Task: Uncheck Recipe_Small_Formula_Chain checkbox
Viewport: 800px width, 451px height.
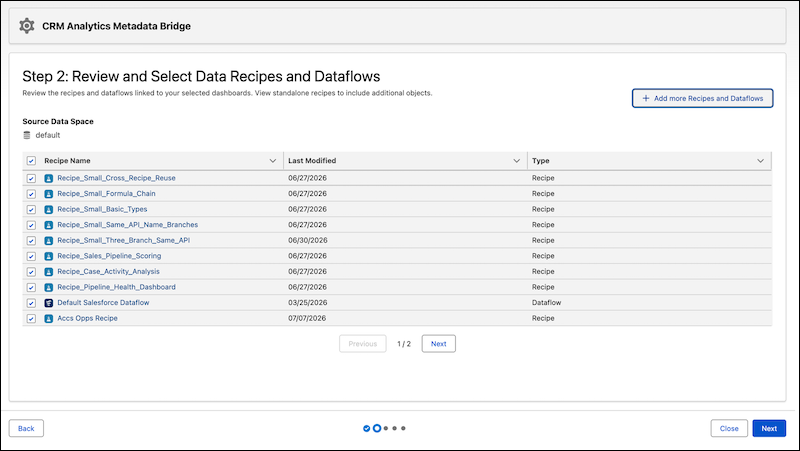Action: click(31, 194)
